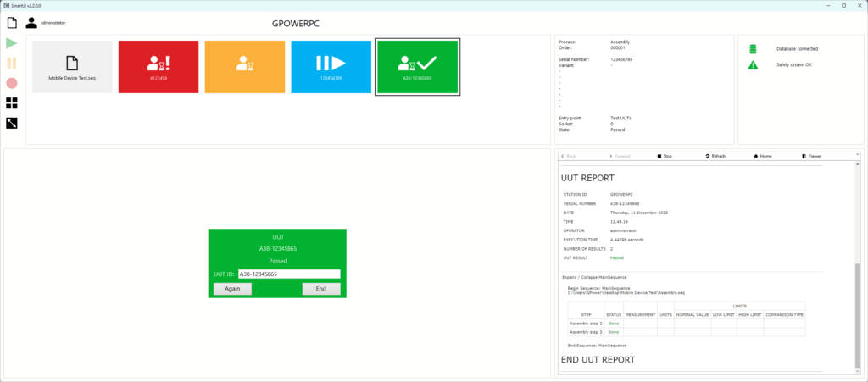This screenshot has width=868, height=382.
Task: Click Stop in the report toolbar
Action: click(x=665, y=157)
